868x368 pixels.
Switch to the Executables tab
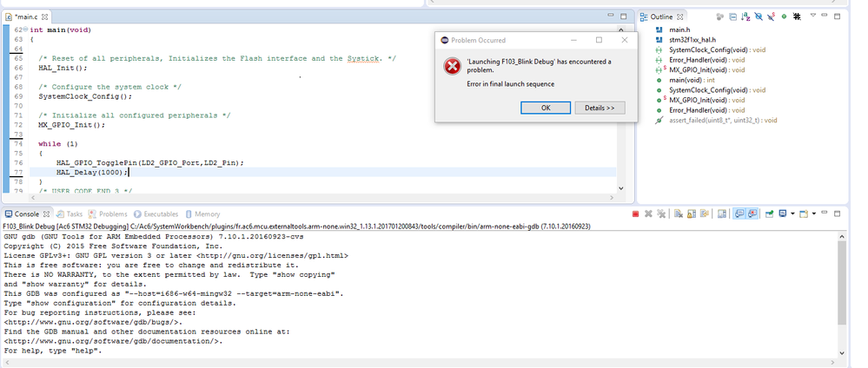point(156,214)
